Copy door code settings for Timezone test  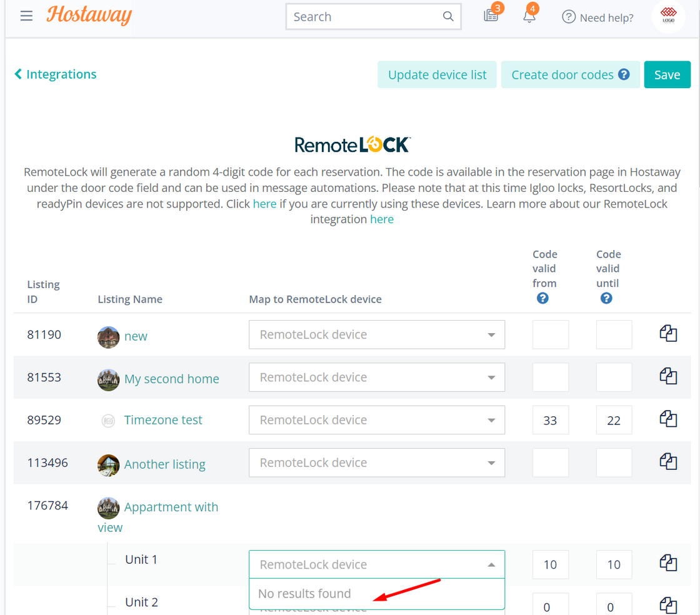point(668,419)
